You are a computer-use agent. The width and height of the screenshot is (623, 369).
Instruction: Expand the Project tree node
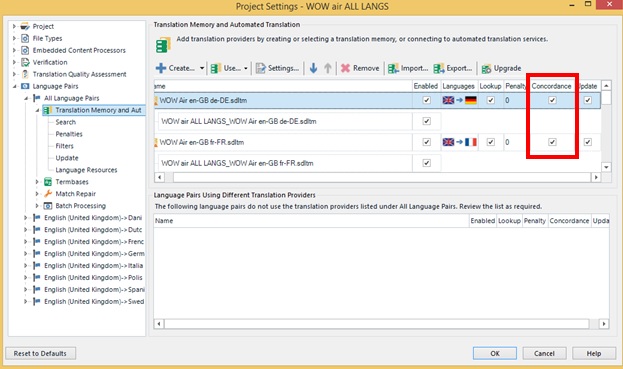[x=14, y=27]
